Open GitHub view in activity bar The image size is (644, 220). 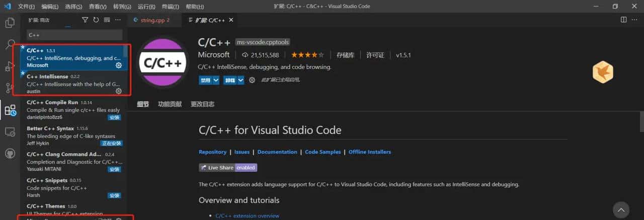point(10,153)
